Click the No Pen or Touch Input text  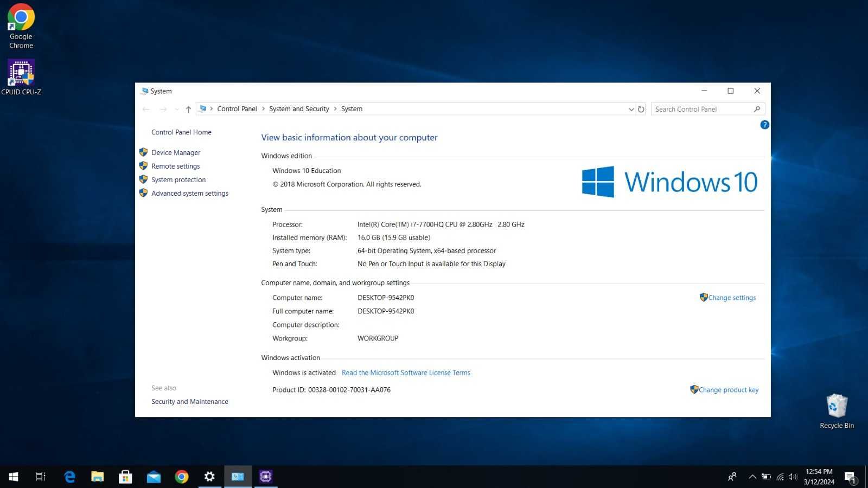point(431,264)
